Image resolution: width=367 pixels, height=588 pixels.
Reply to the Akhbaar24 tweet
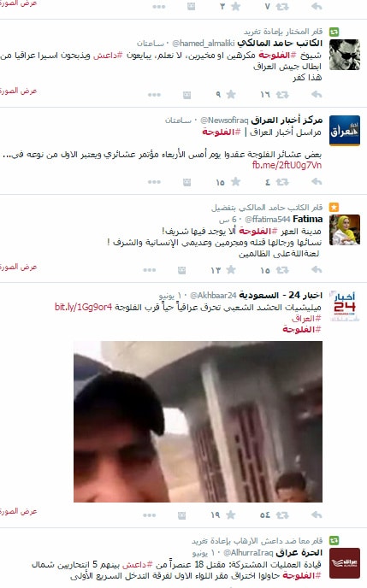tap(317, 514)
